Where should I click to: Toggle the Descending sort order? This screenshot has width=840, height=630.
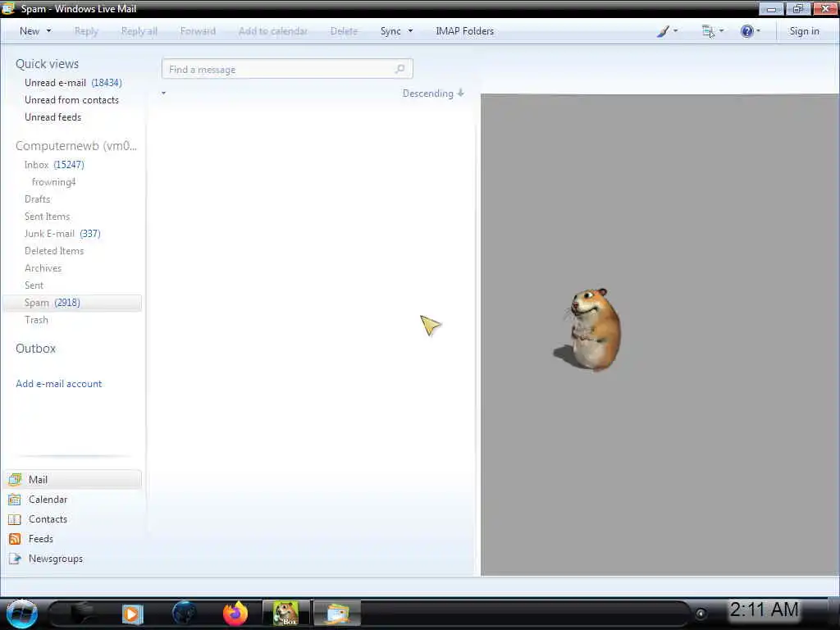click(433, 94)
